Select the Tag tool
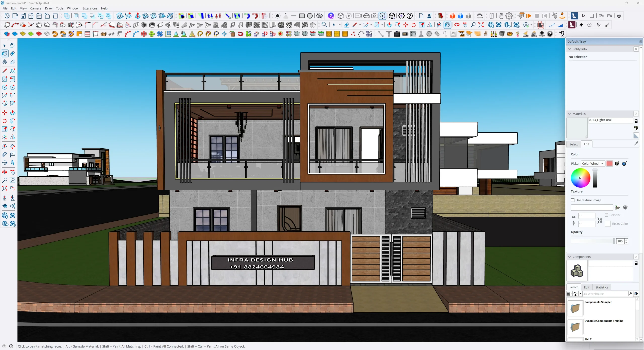 pos(12,62)
